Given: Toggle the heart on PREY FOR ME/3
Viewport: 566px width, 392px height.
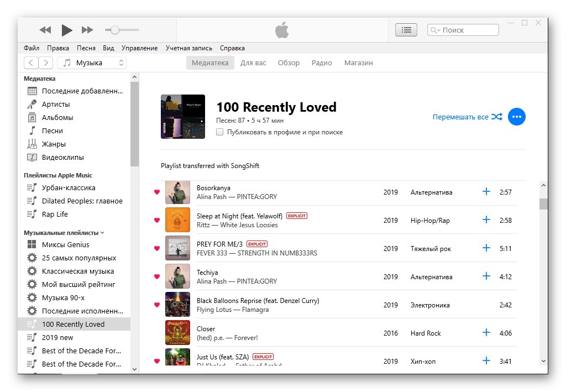Looking at the screenshot, I should coord(156,248).
